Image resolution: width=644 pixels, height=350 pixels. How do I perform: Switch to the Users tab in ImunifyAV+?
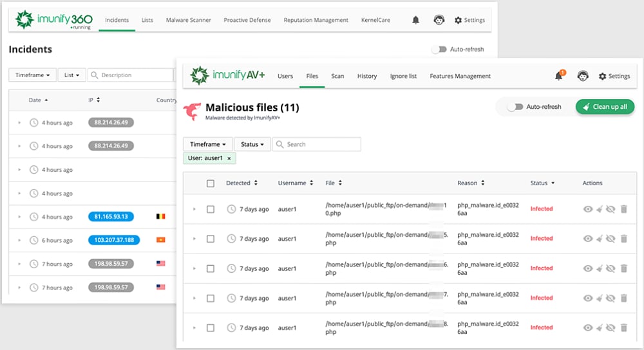[x=285, y=76]
